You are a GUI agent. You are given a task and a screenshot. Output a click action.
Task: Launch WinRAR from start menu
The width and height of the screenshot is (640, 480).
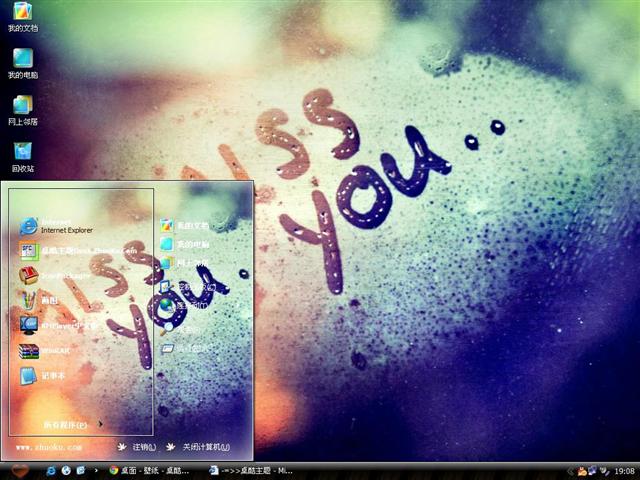click(45, 351)
